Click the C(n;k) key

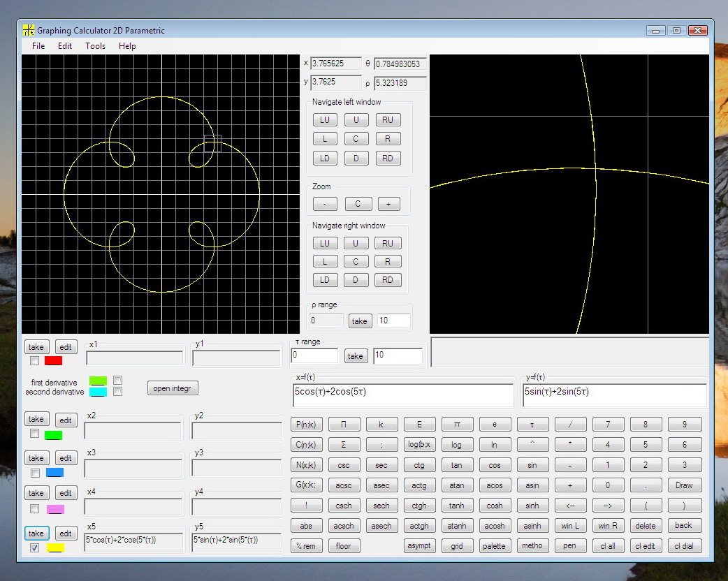click(306, 445)
